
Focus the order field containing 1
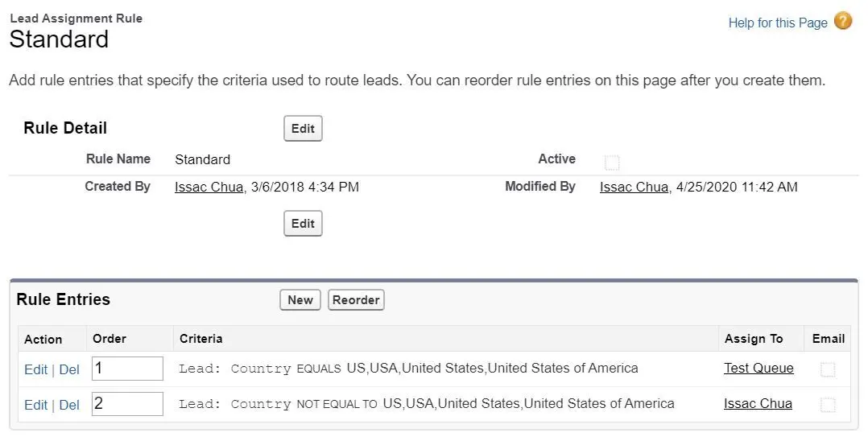pos(127,369)
